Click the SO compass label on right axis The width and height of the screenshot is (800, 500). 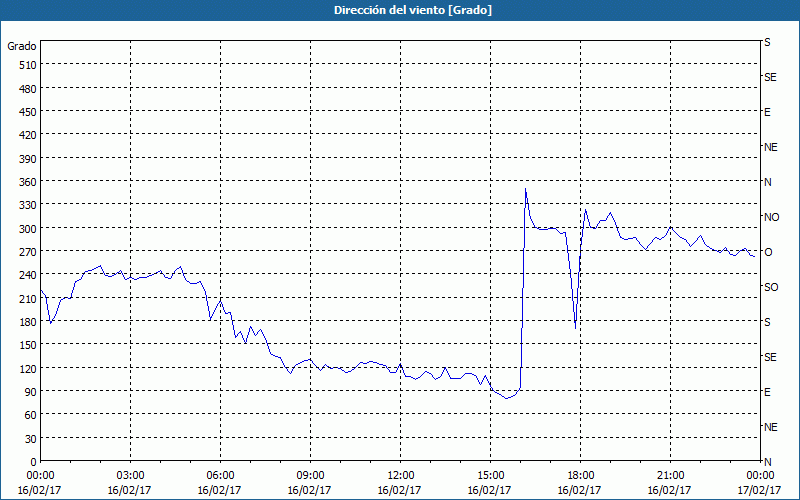tap(771, 287)
